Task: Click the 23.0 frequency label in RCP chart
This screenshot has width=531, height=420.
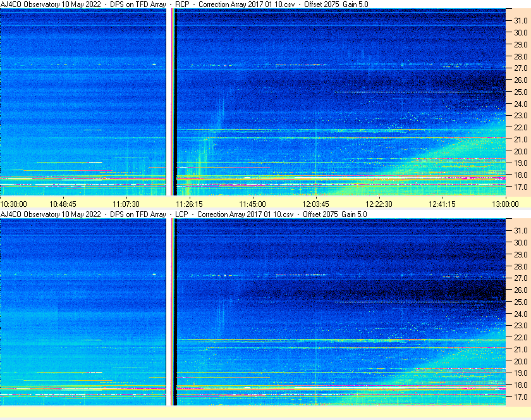Action: click(x=521, y=116)
